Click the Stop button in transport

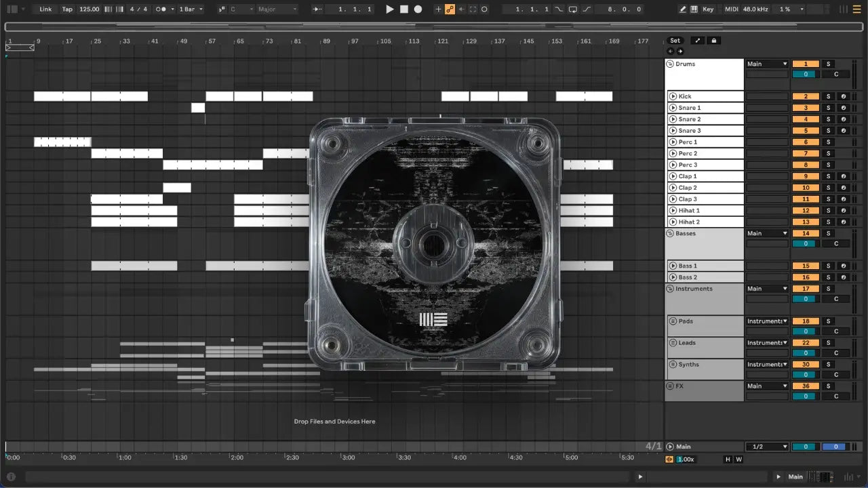click(403, 9)
